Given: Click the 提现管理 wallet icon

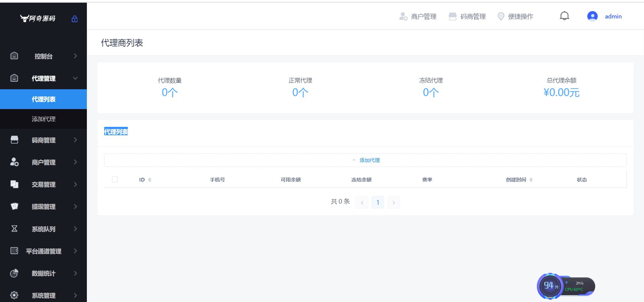Looking at the screenshot, I should (x=14, y=206).
